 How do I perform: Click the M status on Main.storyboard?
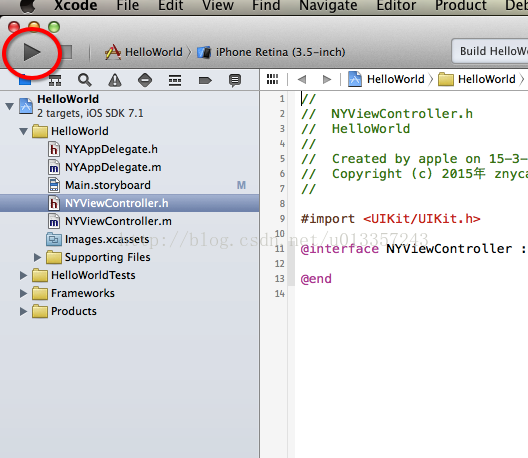click(x=241, y=185)
